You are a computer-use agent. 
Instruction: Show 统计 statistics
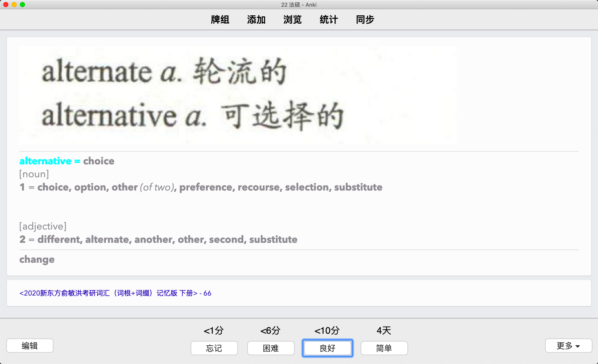[x=329, y=20]
